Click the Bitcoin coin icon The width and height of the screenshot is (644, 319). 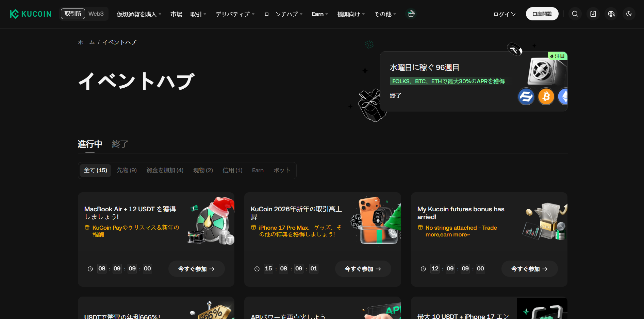[546, 96]
